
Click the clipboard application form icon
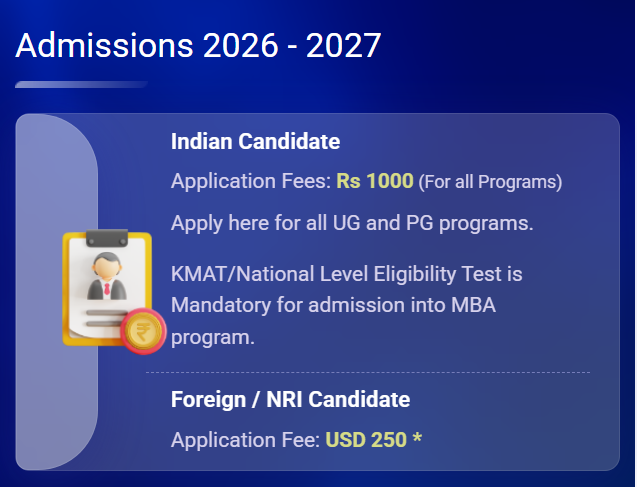click(x=114, y=291)
